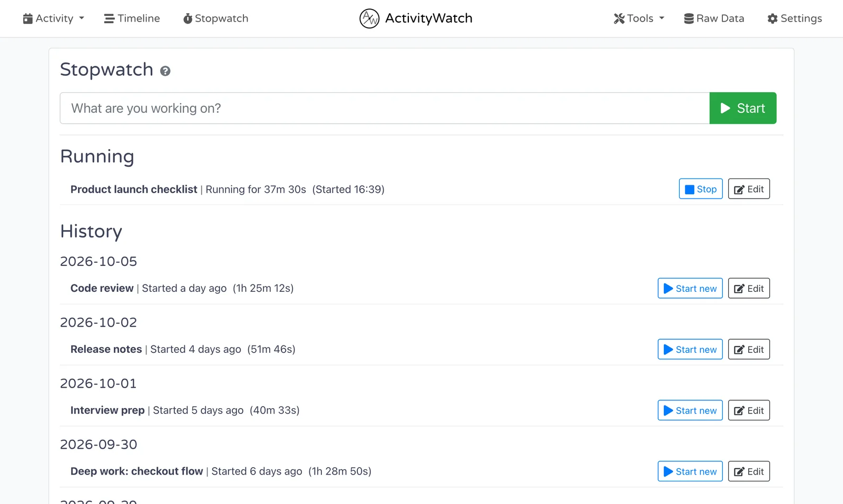The height and width of the screenshot is (504, 843).
Task: Click the stopwatch icon in the navbar
Action: [188, 18]
